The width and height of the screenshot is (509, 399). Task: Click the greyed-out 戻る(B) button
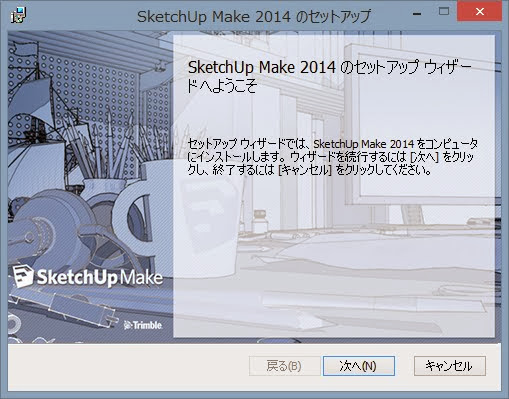284,366
